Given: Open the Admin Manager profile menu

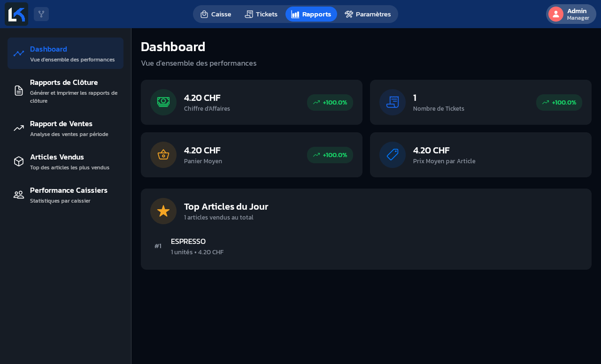Looking at the screenshot, I should [x=571, y=14].
